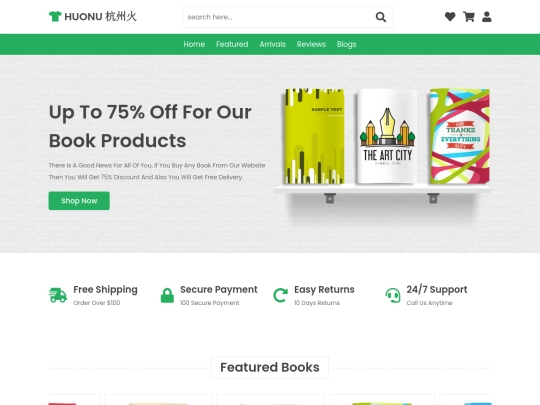Click the Easy Returns arrow icon
Image resolution: width=540 pixels, height=405 pixels.
(x=280, y=295)
